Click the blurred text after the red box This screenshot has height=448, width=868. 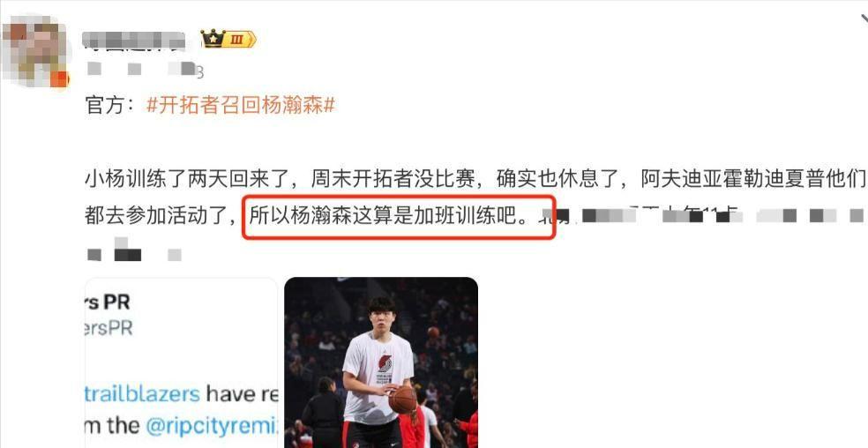[x=702, y=215]
